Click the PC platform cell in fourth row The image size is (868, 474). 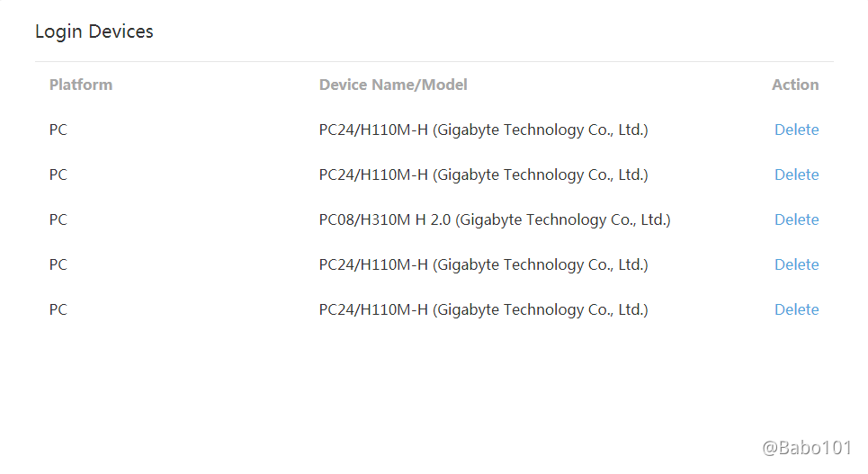click(x=58, y=264)
